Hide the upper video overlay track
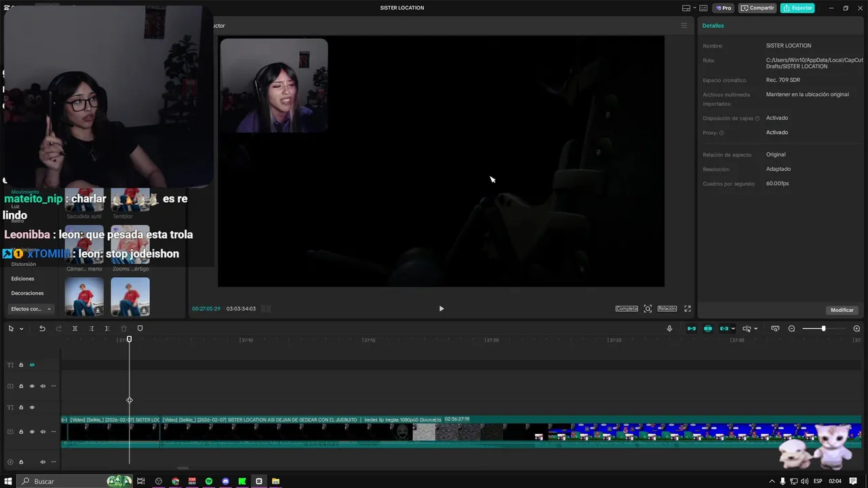Image resolution: width=868 pixels, height=488 pixels. [x=32, y=386]
